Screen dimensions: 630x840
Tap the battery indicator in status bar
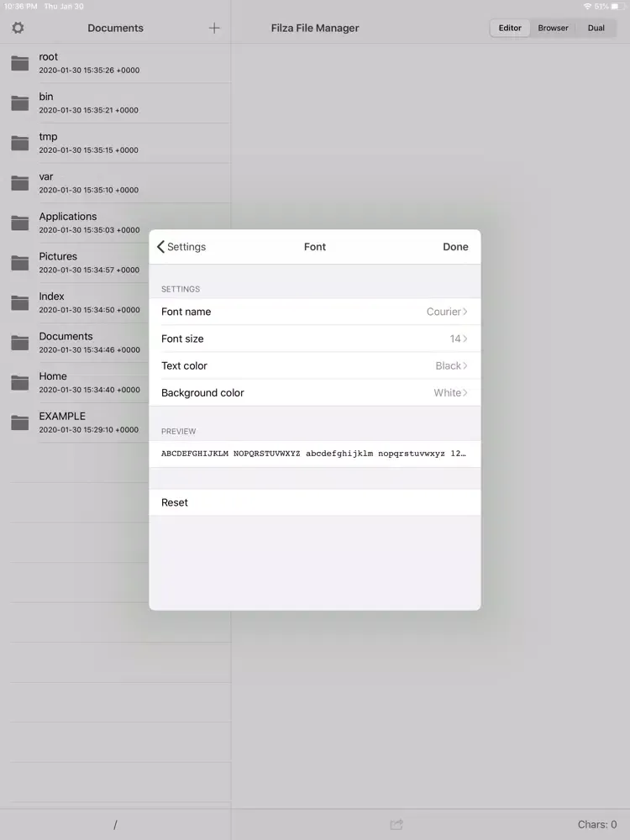click(x=617, y=7)
